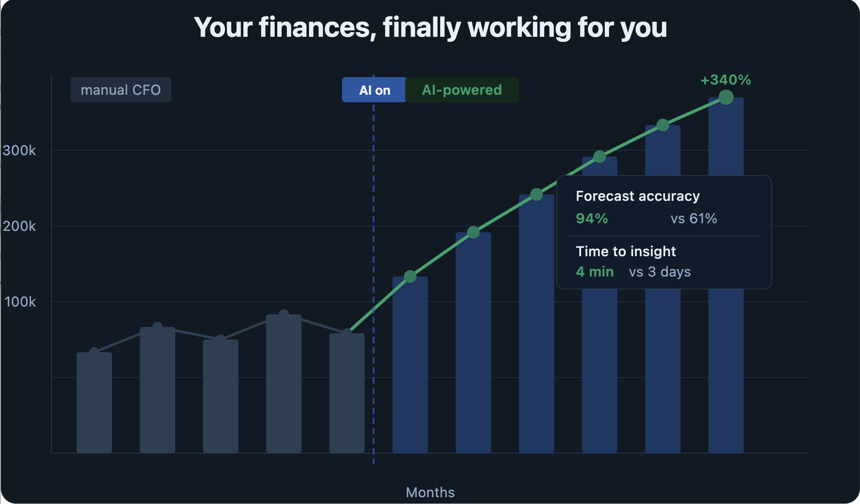
Task: Select the "AI-powered" green label
Action: click(462, 90)
